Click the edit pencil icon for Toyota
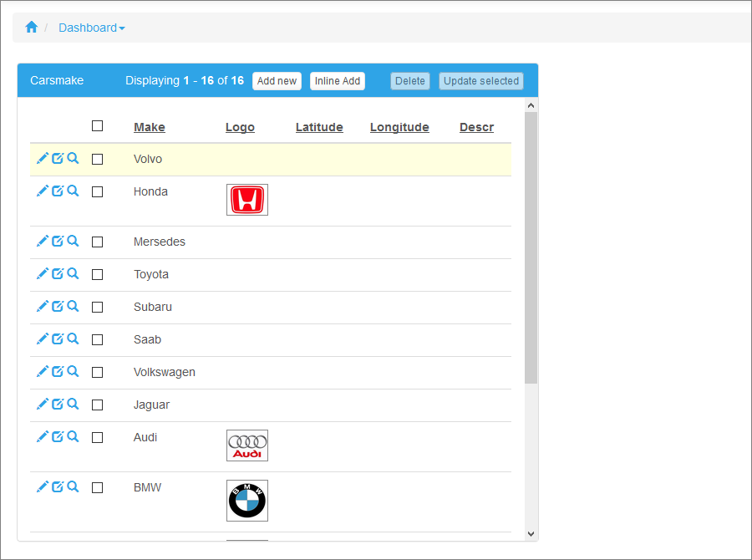Screen dimensions: 752x560 (42, 273)
